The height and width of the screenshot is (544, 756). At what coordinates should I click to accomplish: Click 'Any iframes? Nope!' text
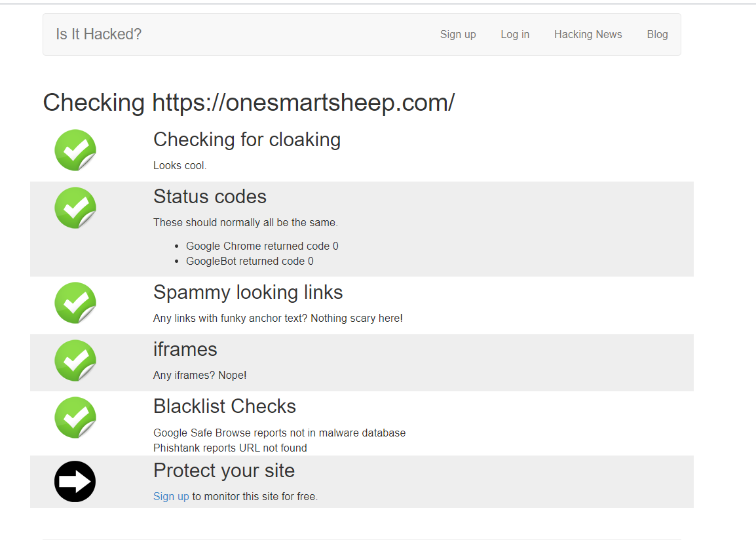200,375
